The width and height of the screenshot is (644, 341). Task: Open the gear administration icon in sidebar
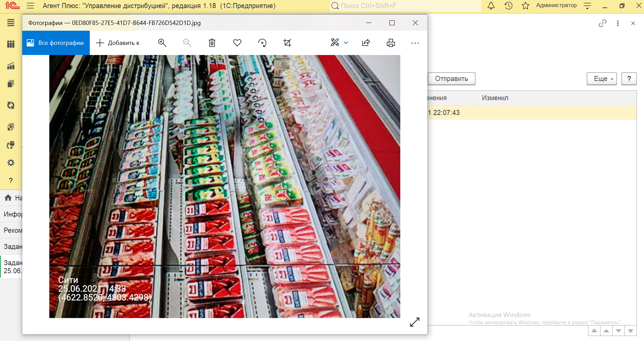click(11, 163)
